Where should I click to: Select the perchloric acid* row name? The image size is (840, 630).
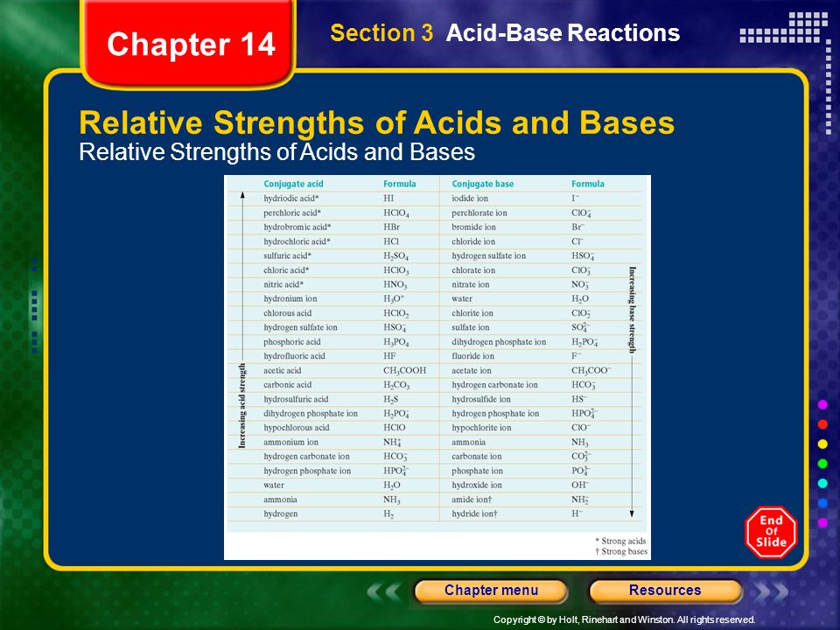click(292, 213)
